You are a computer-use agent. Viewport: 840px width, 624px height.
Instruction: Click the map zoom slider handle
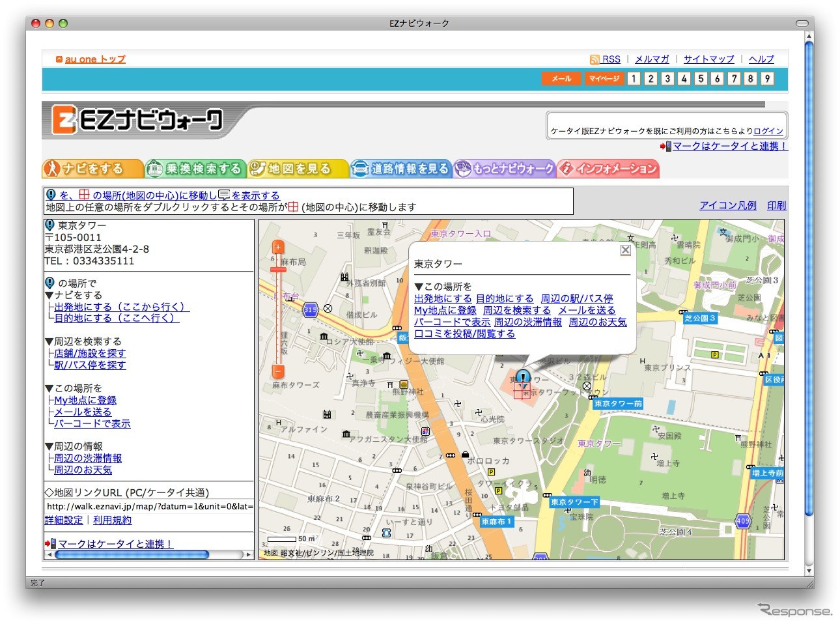(278, 269)
